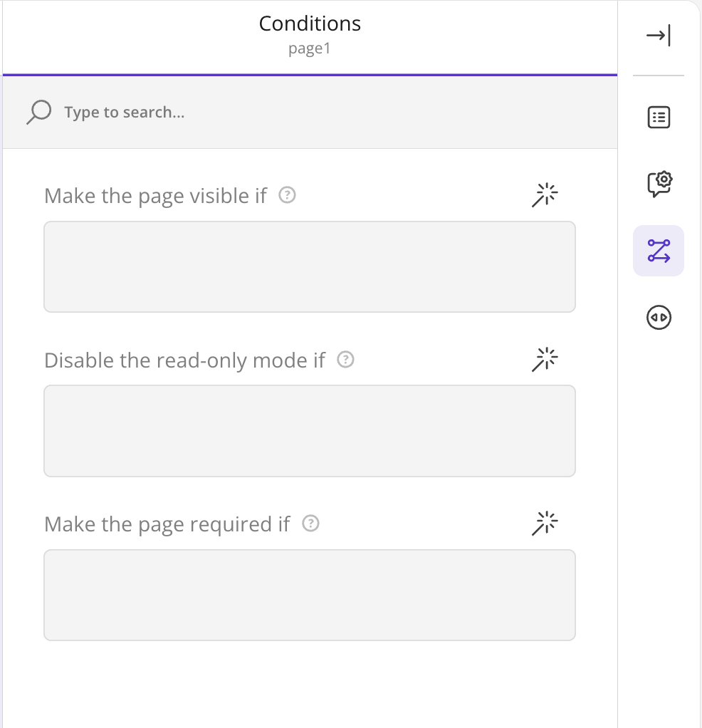
Task: Click the "Disable the read-only mode if" label
Action: click(184, 360)
